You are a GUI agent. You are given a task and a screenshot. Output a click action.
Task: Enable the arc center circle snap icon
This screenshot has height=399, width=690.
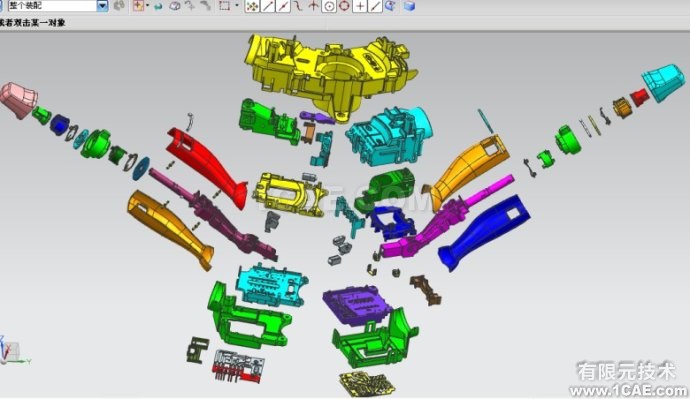tap(329, 6)
